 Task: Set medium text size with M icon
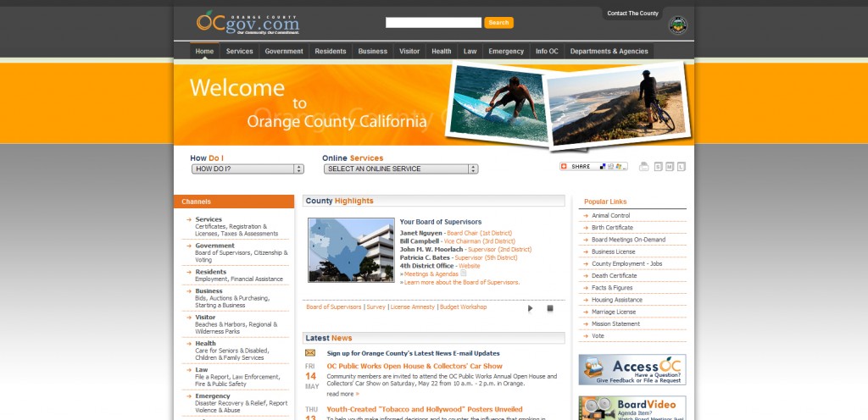tap(670, 166)
